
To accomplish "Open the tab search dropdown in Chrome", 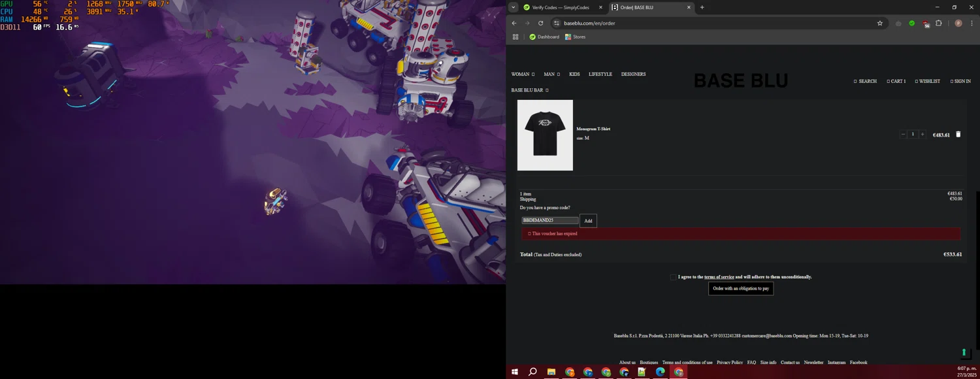I will [514, 7].
